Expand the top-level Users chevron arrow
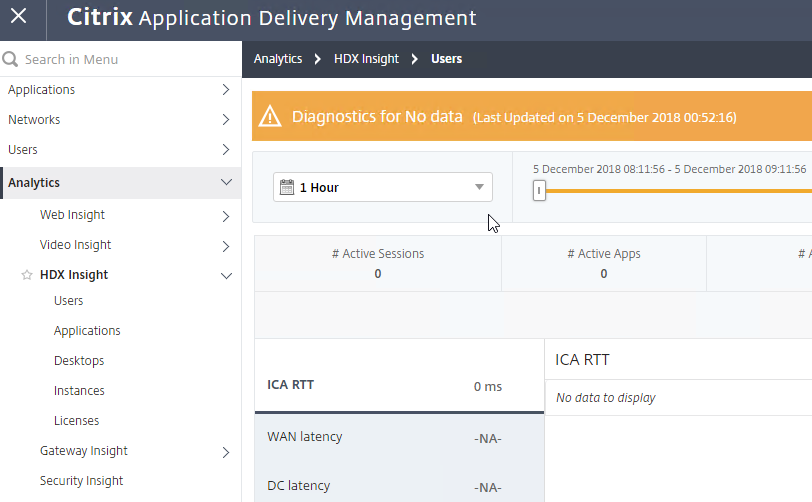 click(x=226, y=150)
